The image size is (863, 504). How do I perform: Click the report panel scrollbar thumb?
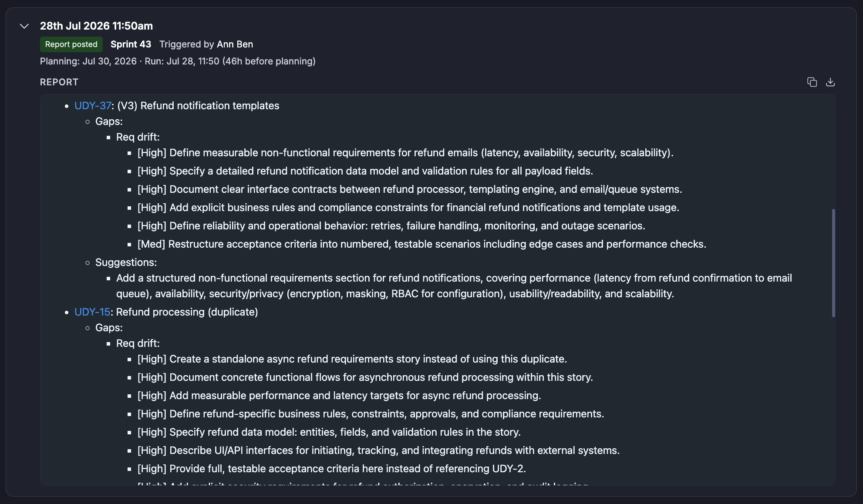[x=833, y=263]
